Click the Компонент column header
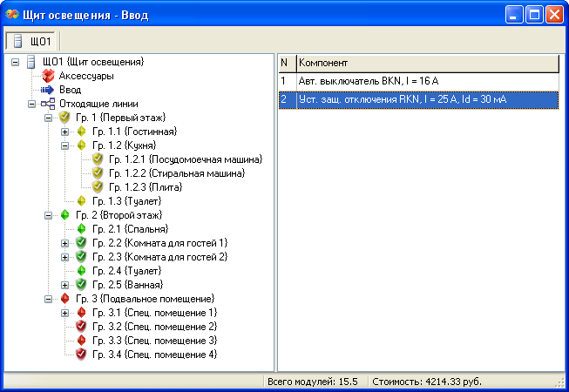This screenshot has height=392, width=569. coord(428,64)
